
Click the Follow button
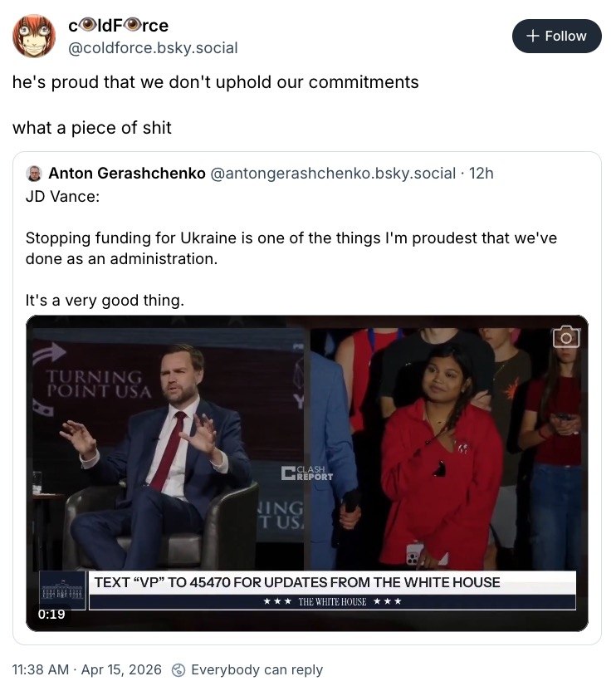[556, 36]
